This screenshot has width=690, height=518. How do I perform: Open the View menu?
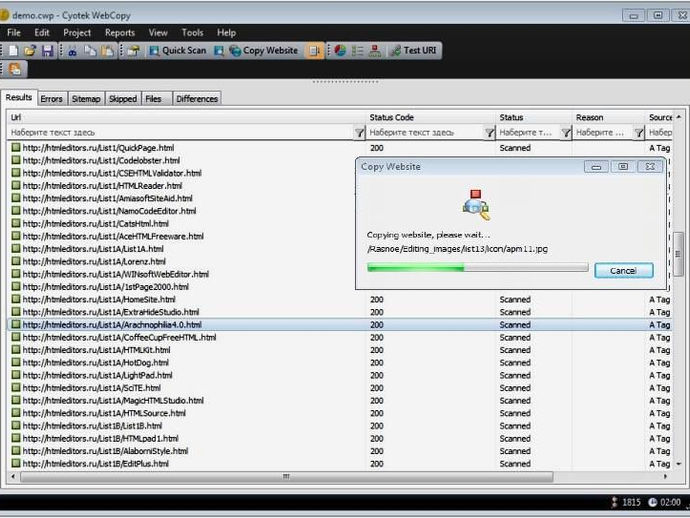158,33
